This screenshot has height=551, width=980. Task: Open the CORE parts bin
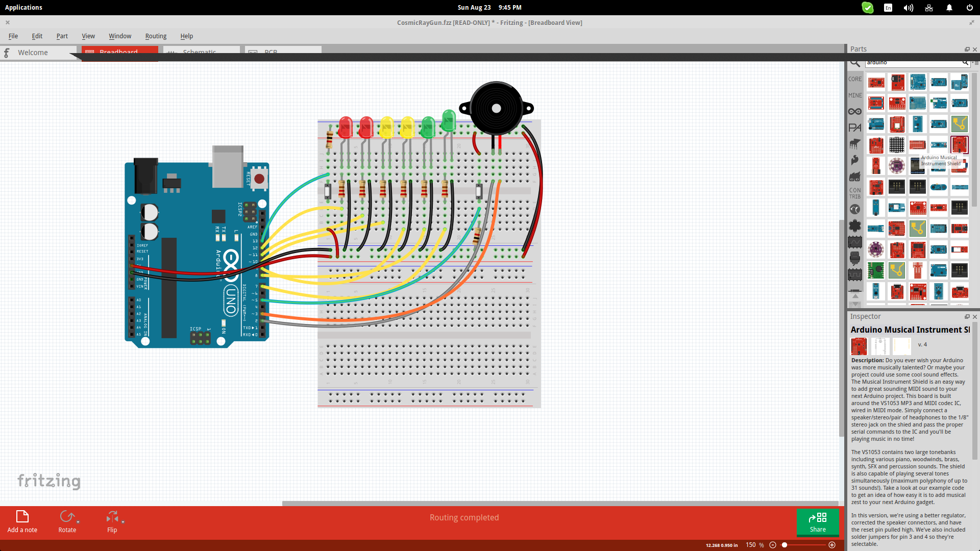point(855,79)
